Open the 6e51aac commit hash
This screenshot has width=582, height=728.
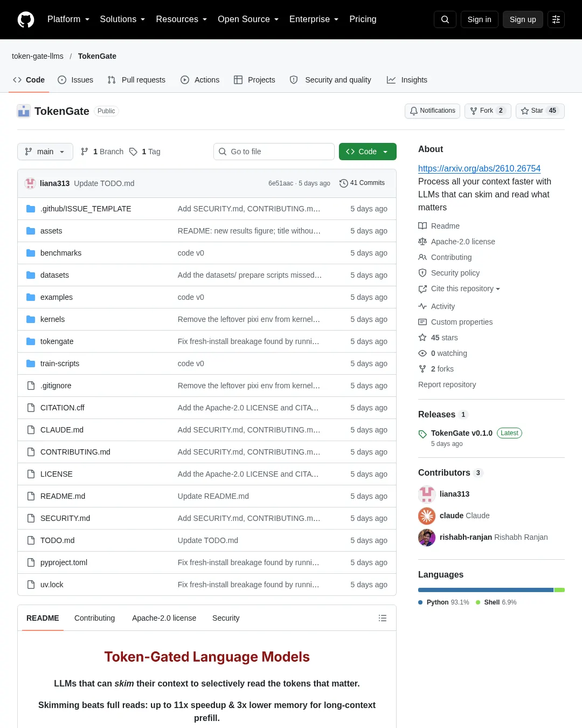click(x=281, y=183)
